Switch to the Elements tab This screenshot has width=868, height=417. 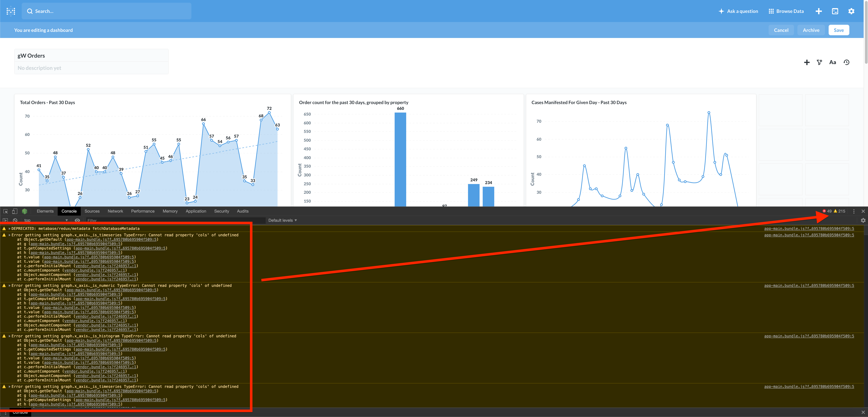[x=45, y=211]
